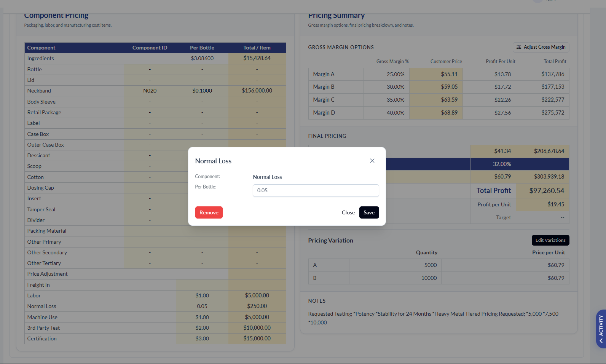Click Labor per bottle $1.00 value
The width and height of the screenshot is (606, 364).
pyautogui.click(x=202, y=295)
